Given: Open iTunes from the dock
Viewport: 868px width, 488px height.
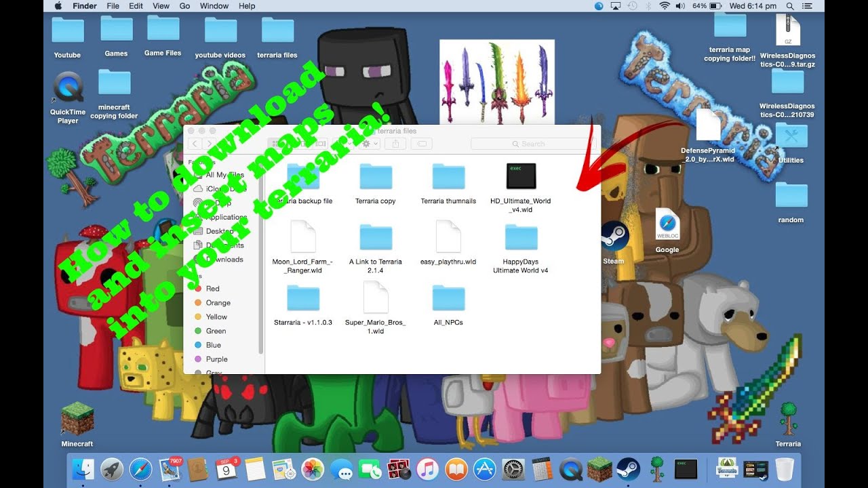Looking at the screenshot, I should point(427,469).
